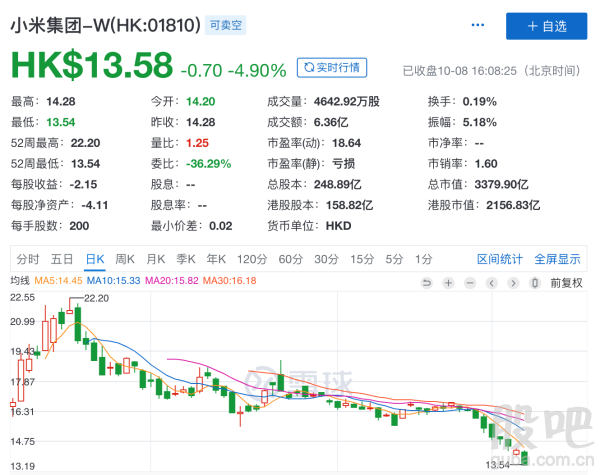The image size is (600, 475).
Task: Refresh quotes with the 实时行情 button
Action: [x=332, y=68]
